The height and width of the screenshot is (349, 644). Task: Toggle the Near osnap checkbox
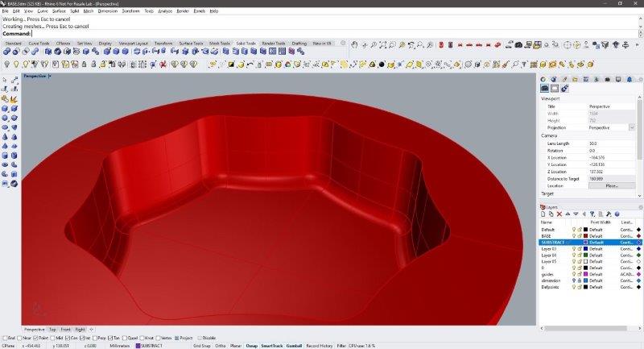point(19,338)
